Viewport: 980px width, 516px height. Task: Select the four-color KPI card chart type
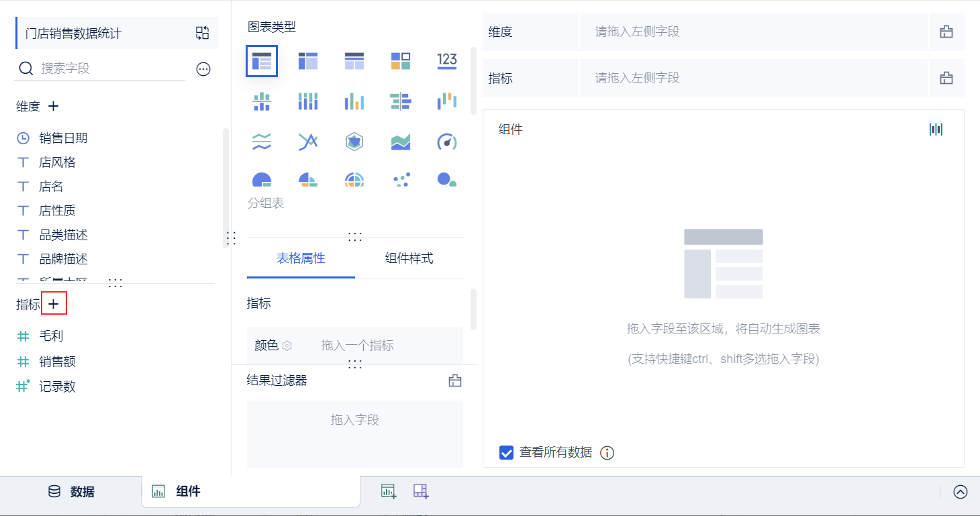pos(401,62)
